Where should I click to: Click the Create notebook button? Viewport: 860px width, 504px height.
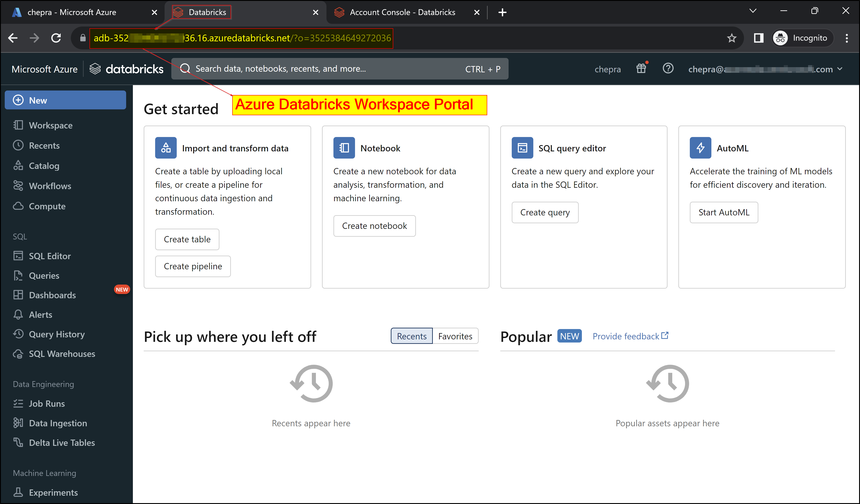(374, 226)
